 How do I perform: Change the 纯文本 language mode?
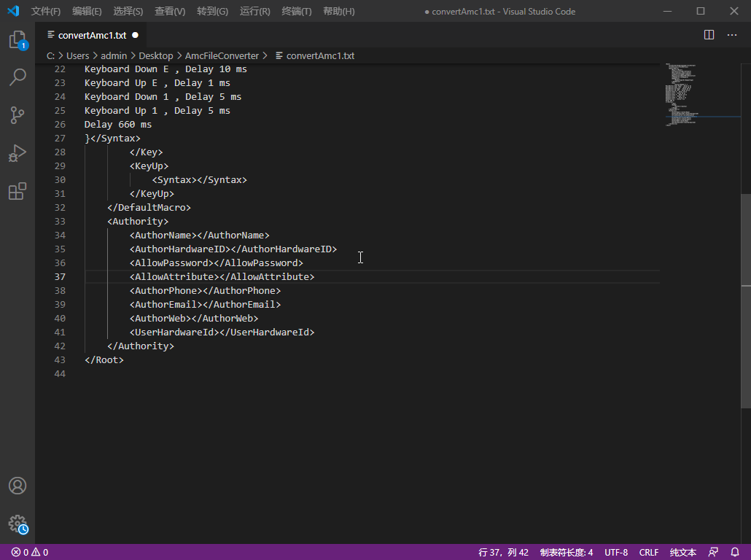(683, 552)
